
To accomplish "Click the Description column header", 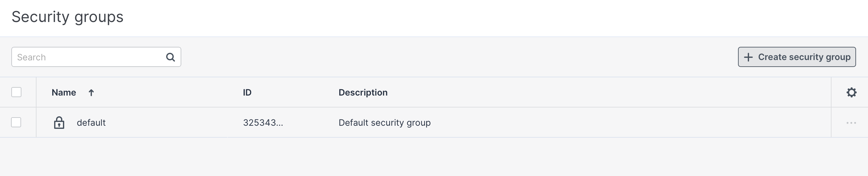I will pyautogui.click(x=363, y=92).
